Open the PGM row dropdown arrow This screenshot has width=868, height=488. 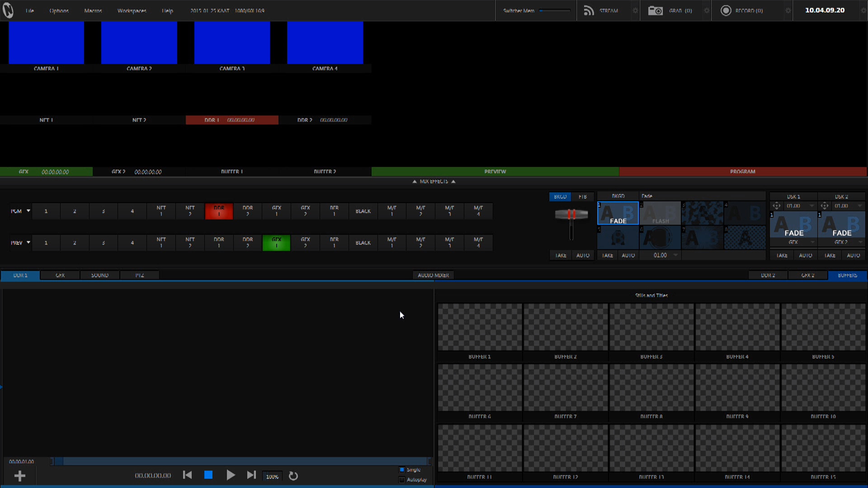(x=28, y=211)
